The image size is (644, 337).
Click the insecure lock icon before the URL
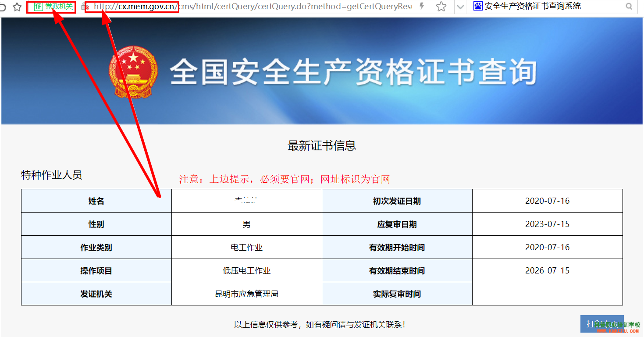[x=85, y=7]
